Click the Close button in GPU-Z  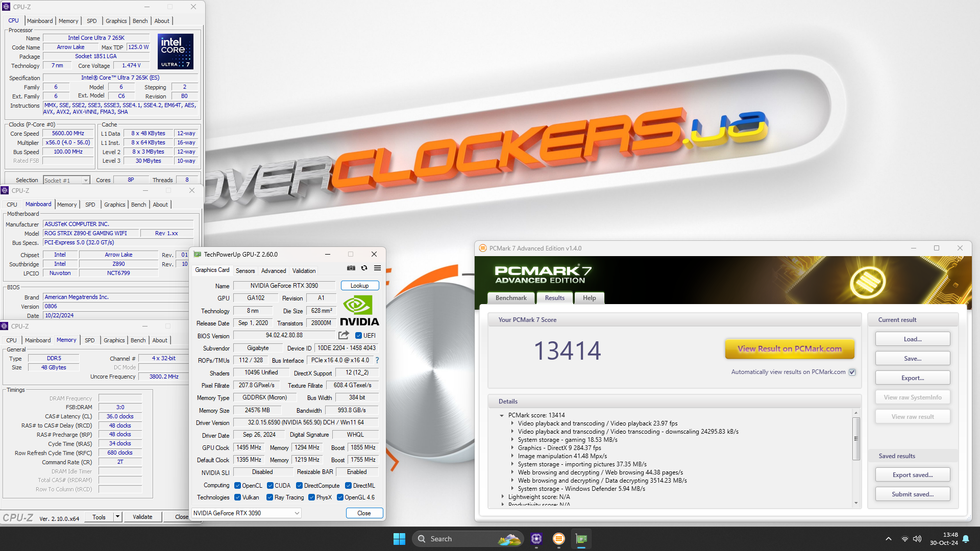364,513
